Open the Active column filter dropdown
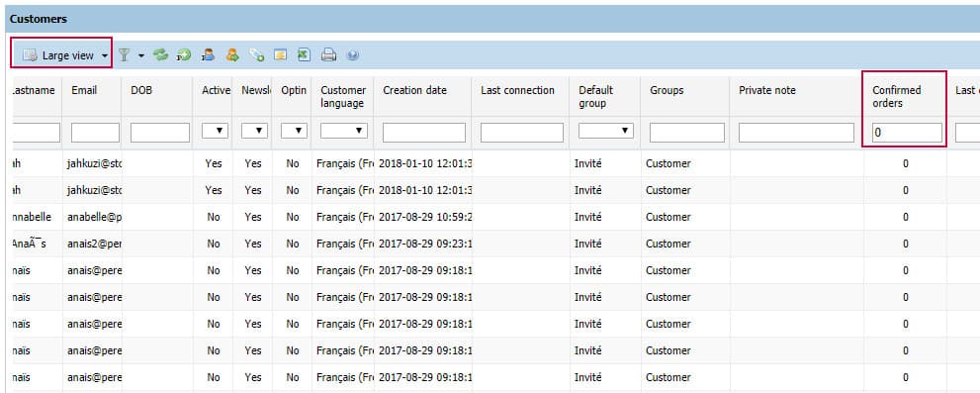The height and width of the screenshot is (393, 980). click(x=215, y=131)
